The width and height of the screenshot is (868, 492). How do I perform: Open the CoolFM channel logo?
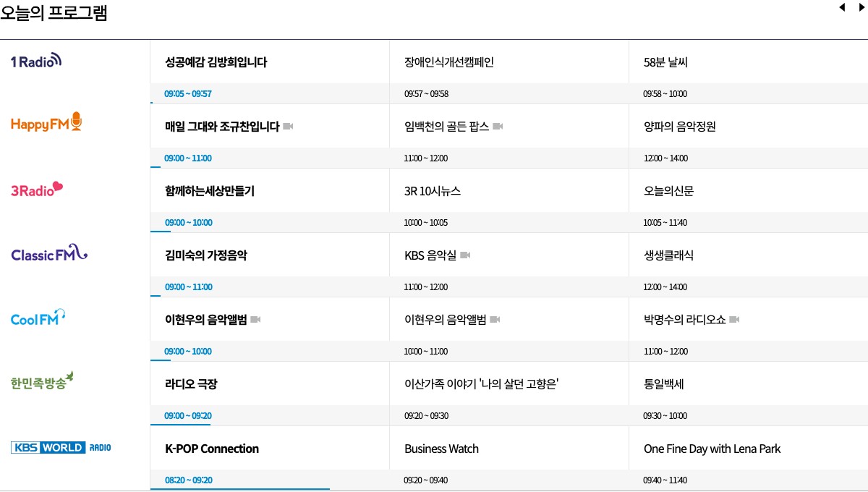coord(38,318)
